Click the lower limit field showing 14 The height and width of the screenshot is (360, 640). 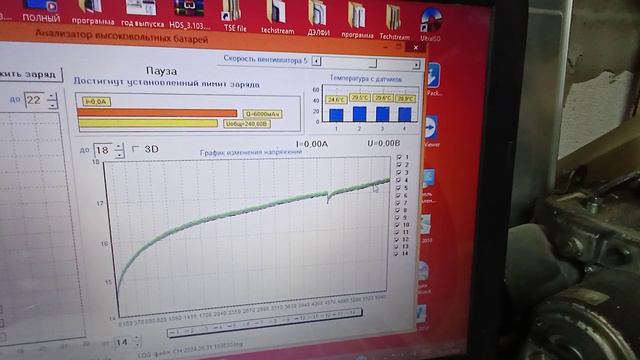123,342
